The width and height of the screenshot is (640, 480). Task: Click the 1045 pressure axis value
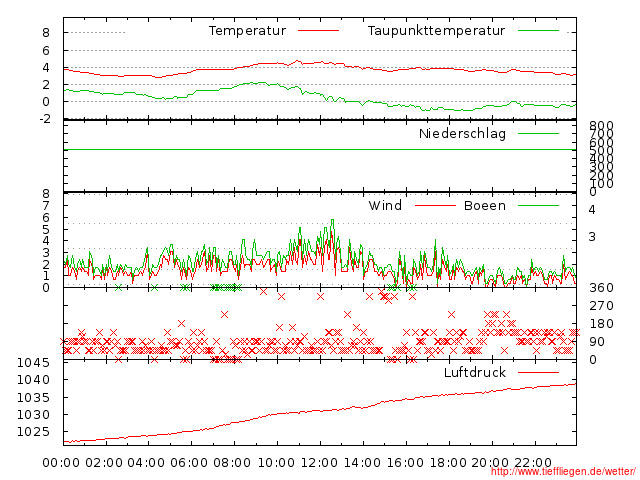(33, 363)
